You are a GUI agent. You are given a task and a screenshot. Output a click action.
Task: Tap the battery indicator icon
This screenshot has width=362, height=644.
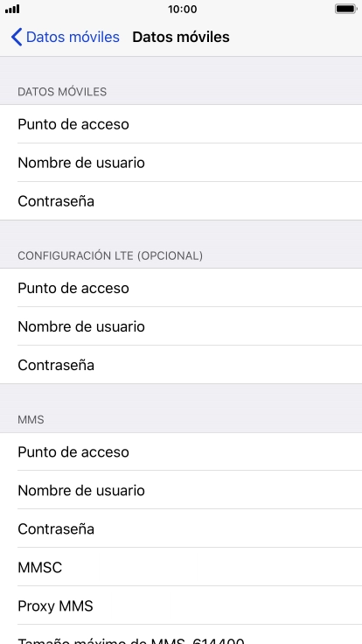point(346,9)
